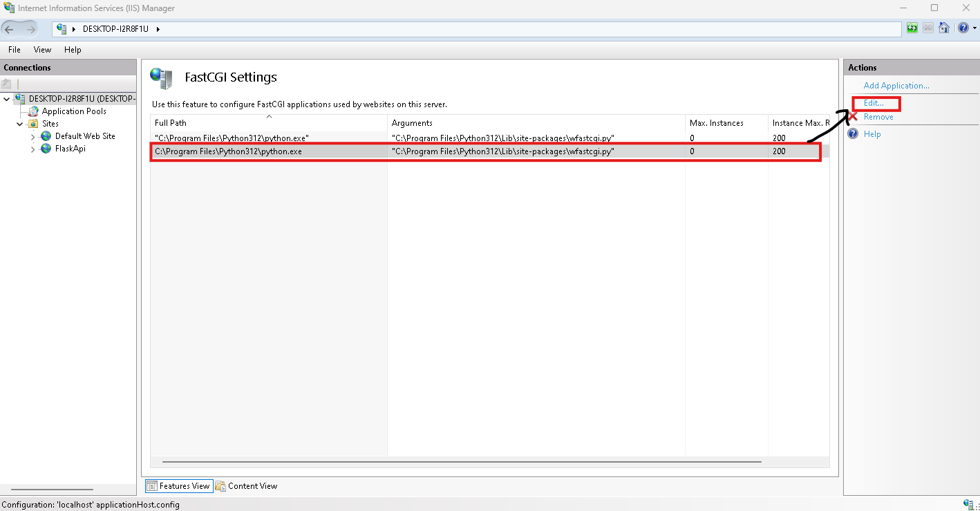Open the Help menu
Image resolution: width=980 pixels, height=511 pixels.
[73, 50]
